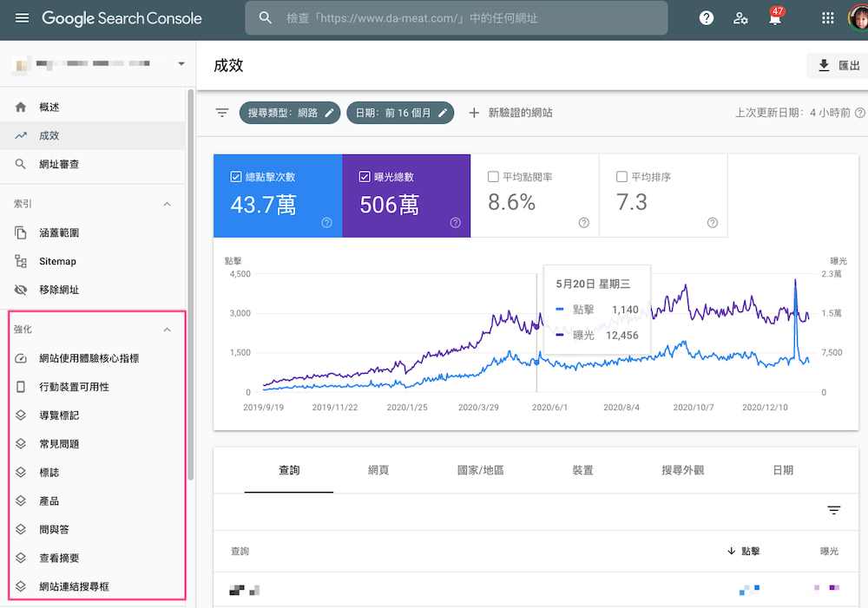The height and width of the screenshot is (608, 868).
Task: Click help icon in 曝光總數 card
Action: click(x=455, y=222)
